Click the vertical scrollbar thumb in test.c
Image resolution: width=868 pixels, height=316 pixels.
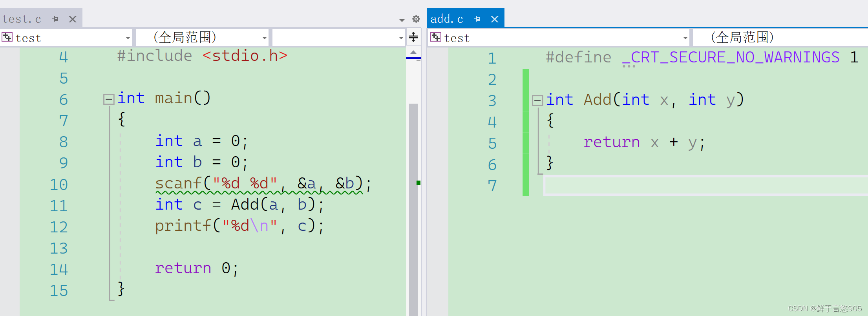(x=413, y=208)
